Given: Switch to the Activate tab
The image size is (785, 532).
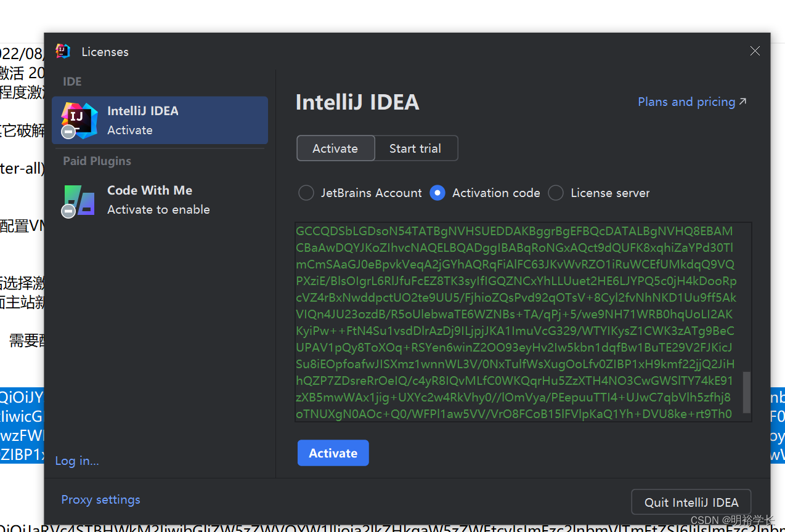Looking at the screenshot, I should (335, 148).
